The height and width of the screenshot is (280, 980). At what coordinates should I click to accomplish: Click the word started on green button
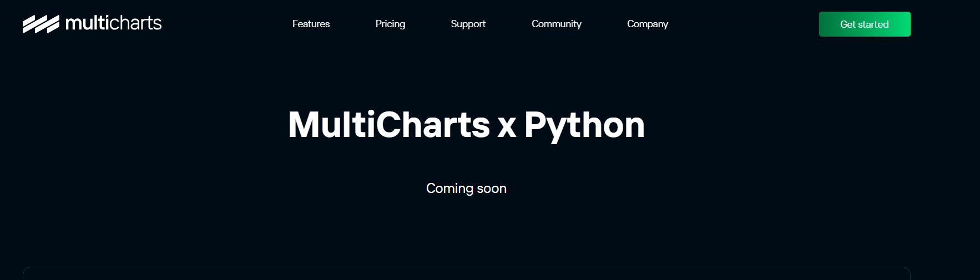point(873,24)
